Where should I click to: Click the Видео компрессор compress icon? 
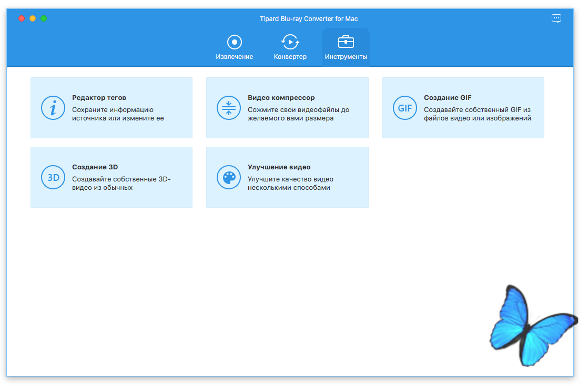[x=228, y=108]
